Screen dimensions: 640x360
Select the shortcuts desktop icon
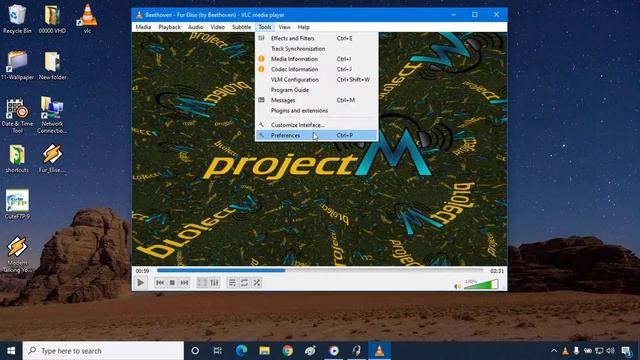tap(17, 158)
